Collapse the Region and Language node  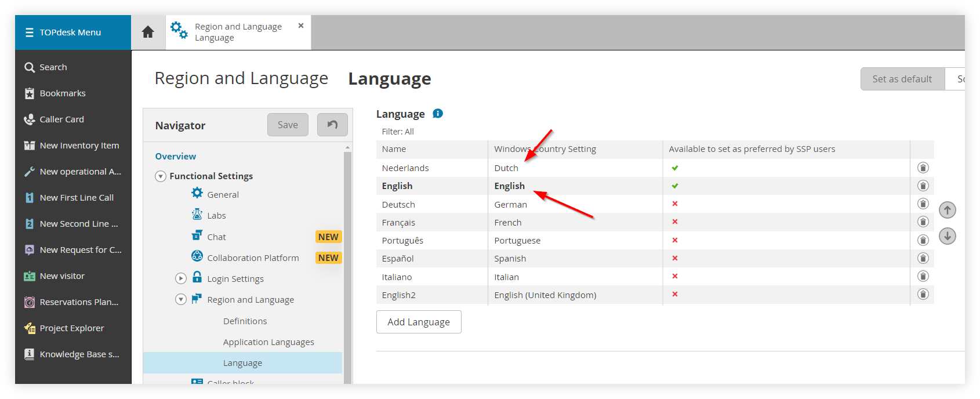(x=181, y=299)
